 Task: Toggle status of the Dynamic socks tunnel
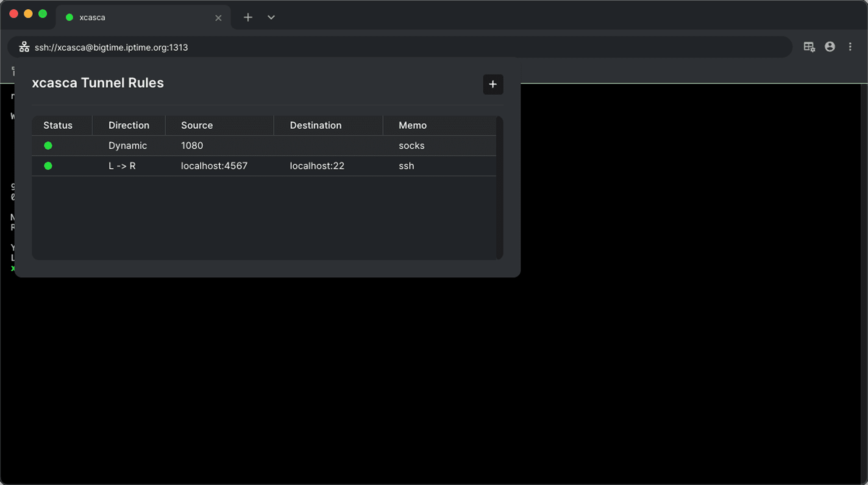pyautogui.click(x=48, y=146)
